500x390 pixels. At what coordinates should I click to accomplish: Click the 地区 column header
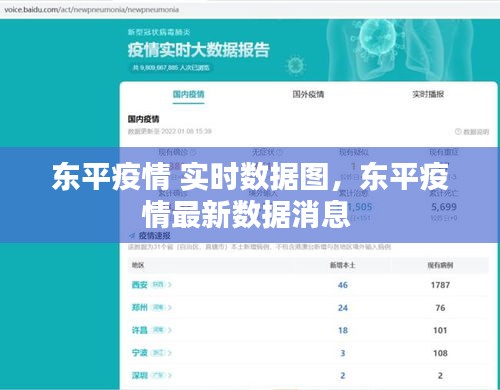(x=138, y=265)
